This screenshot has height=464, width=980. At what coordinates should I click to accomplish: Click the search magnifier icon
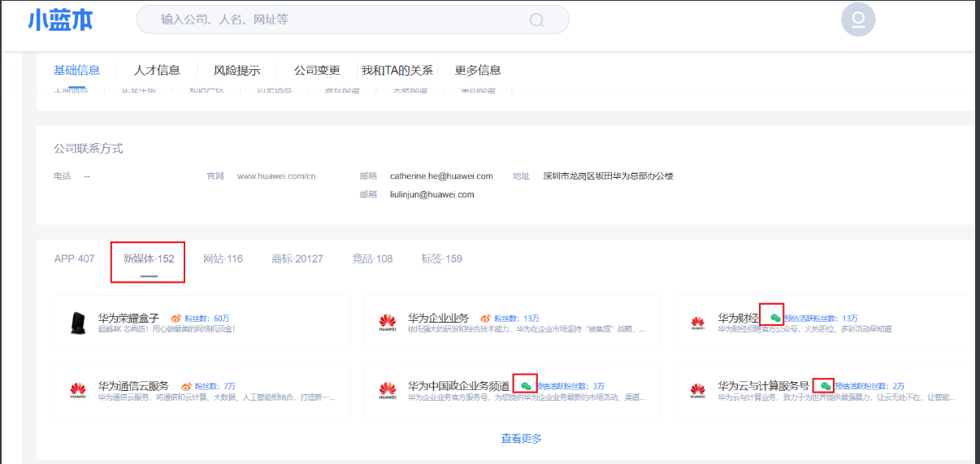[536, 20]
